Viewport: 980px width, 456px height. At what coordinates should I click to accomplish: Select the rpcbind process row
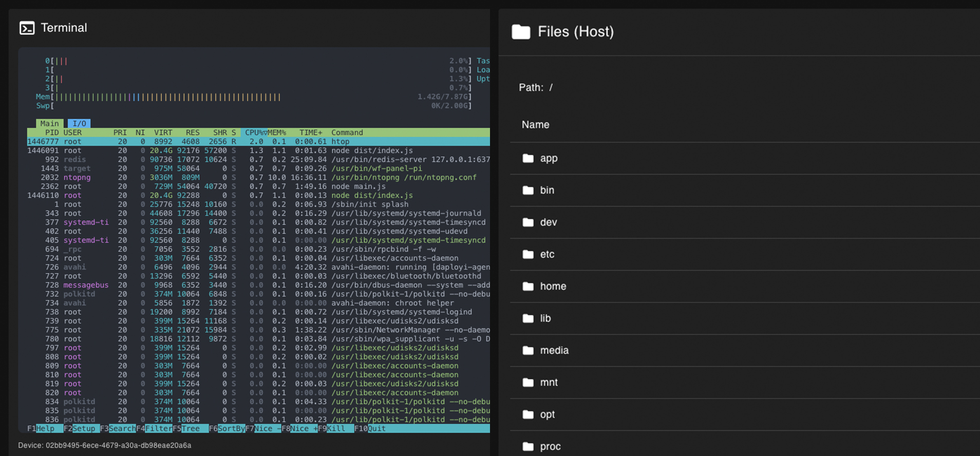point(258,249)
